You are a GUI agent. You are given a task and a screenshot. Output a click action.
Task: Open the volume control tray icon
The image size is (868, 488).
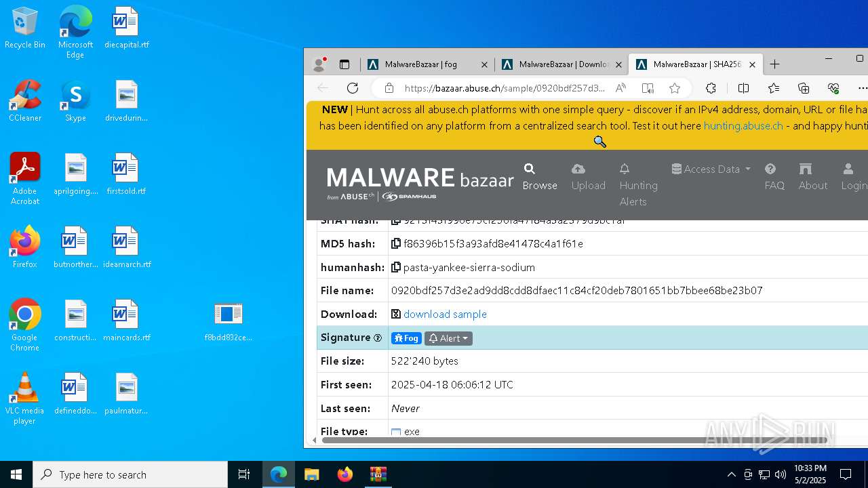tap(781, 474)
